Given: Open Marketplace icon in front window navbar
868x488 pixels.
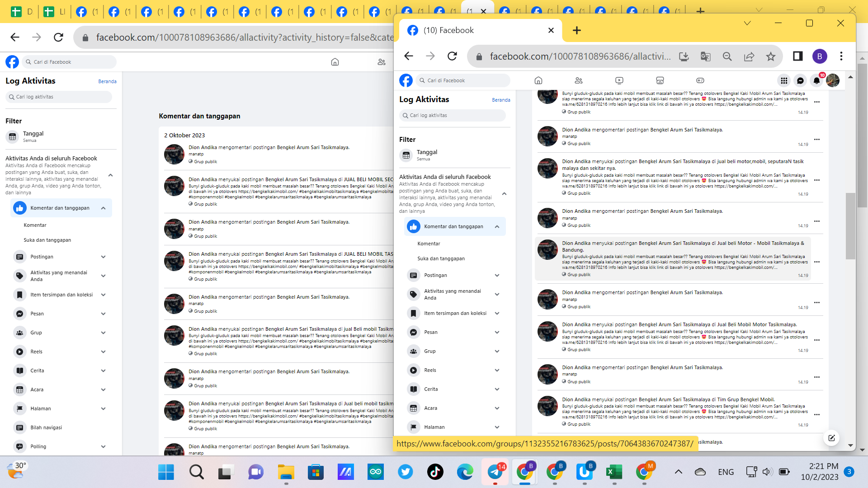Looking at the screenshot, I should [660, 80].
